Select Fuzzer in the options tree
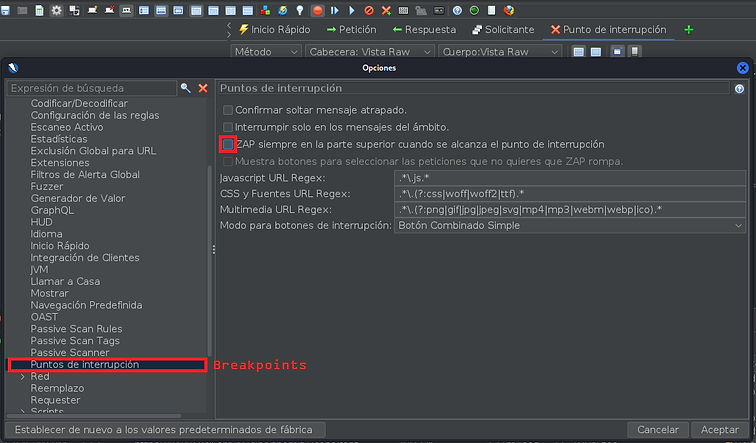 click(47, 187)
